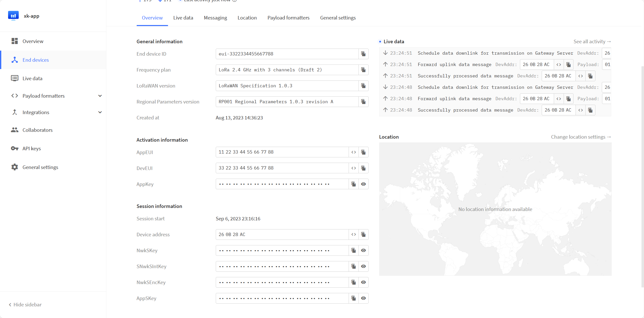The width and height of the screenshot is (644, 318).
Task: Toggle byte format of DevEUI field
Action: pyautogui.click(x=353, y=168)
